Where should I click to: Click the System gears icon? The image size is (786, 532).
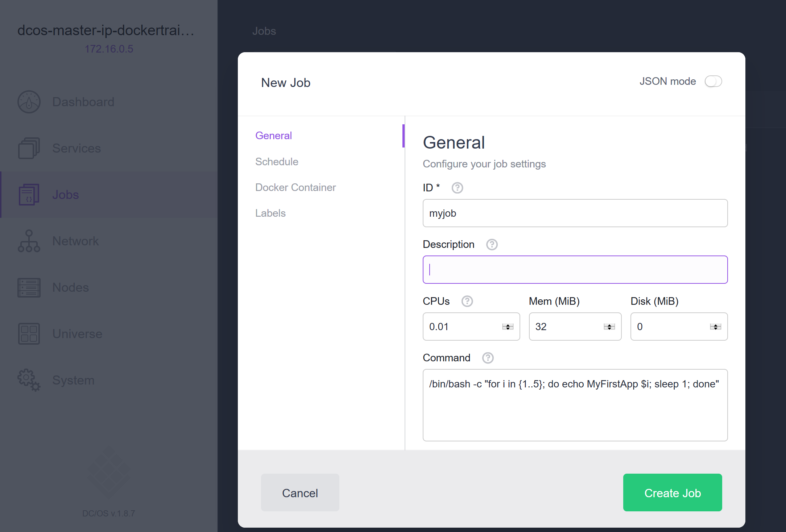click(29, 380)
